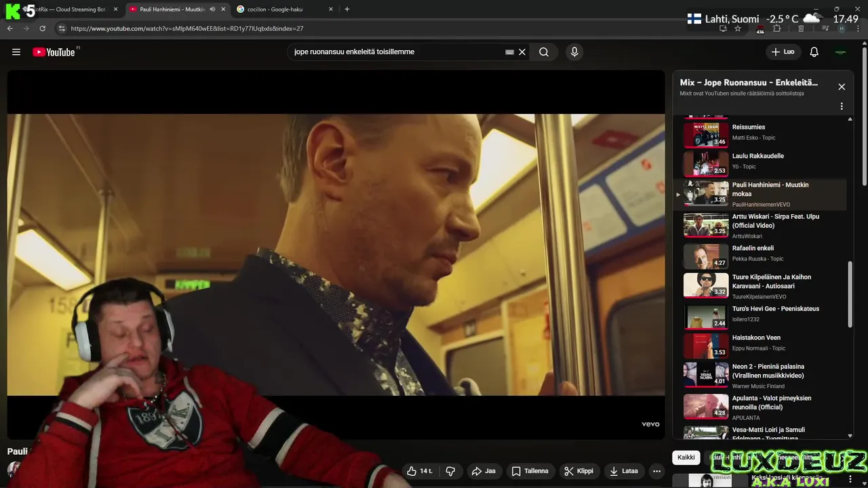Go back with the browser back arrow

[x=10, y=28]
